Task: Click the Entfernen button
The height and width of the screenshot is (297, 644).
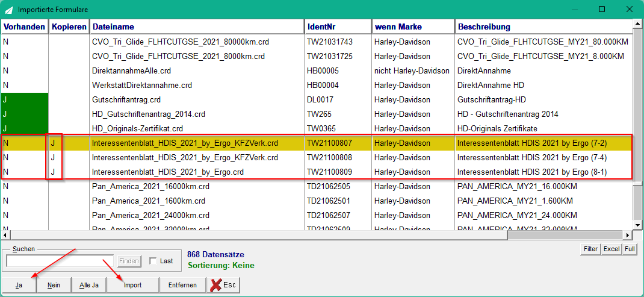Action: (x=182, y=285)
